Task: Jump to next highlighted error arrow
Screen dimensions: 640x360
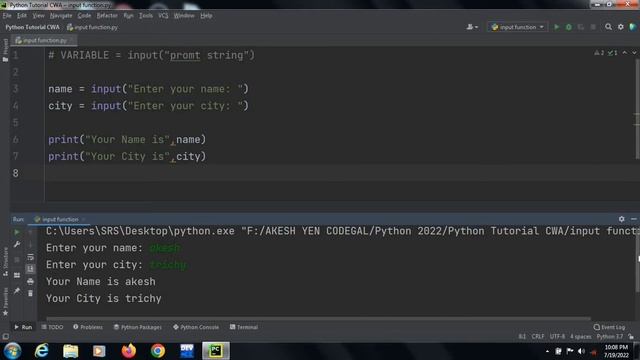Action: (634, 53)
